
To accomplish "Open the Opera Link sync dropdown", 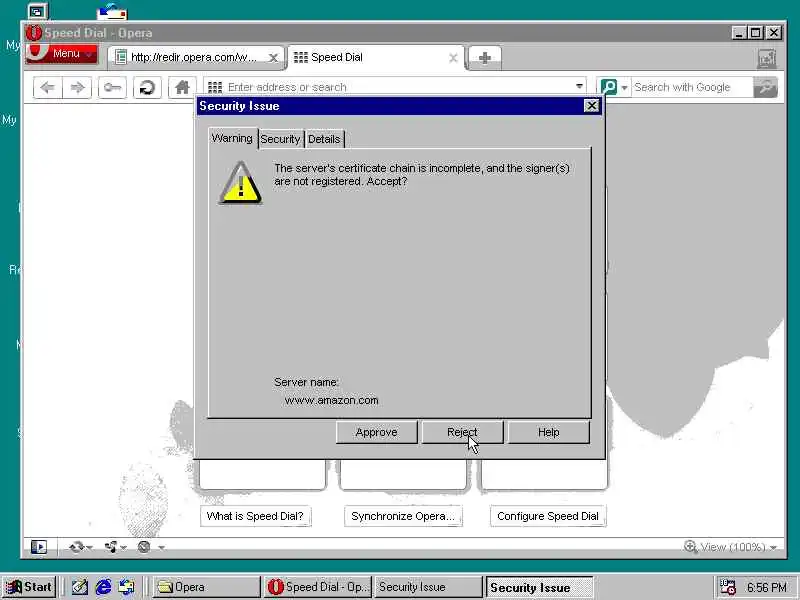I will coord(81,547).
